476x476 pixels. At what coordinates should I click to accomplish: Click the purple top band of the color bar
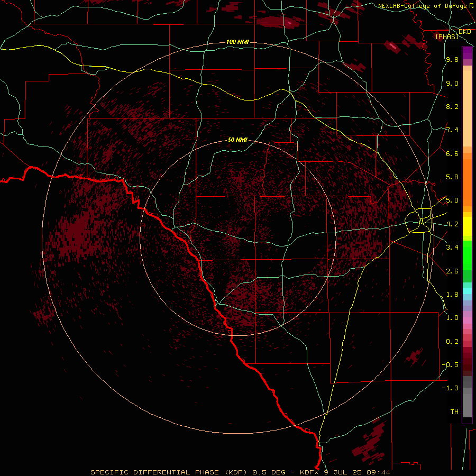pyautogui.click(x=467, y=53)
